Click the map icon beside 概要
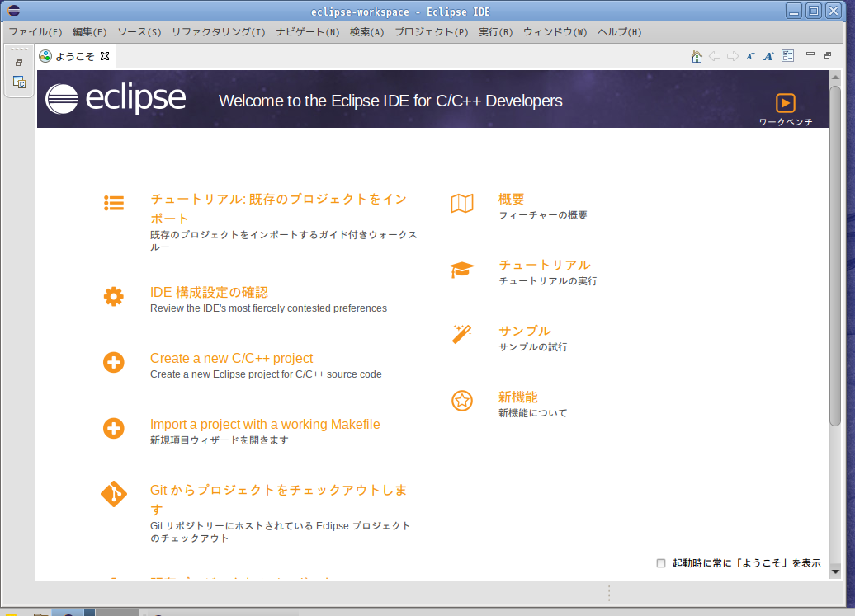The width and height of the screenshot is (855, 616). [x=462, y=203]
